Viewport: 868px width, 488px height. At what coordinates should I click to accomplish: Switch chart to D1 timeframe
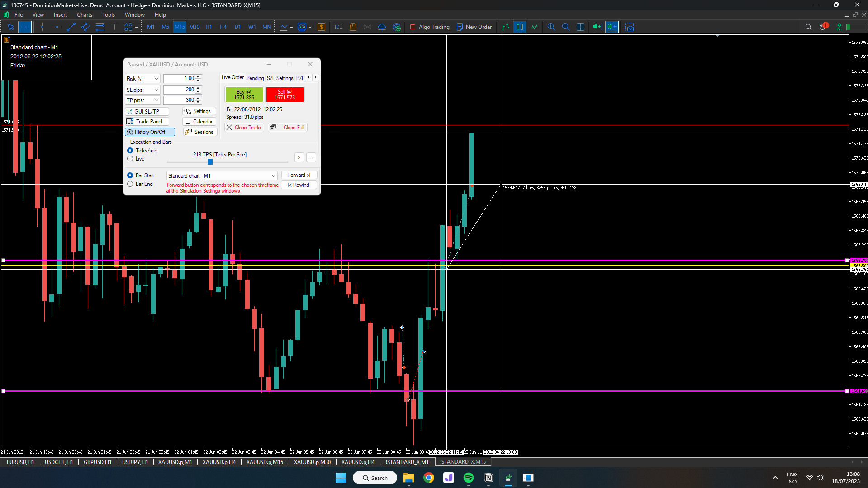[x=237, y=27]
